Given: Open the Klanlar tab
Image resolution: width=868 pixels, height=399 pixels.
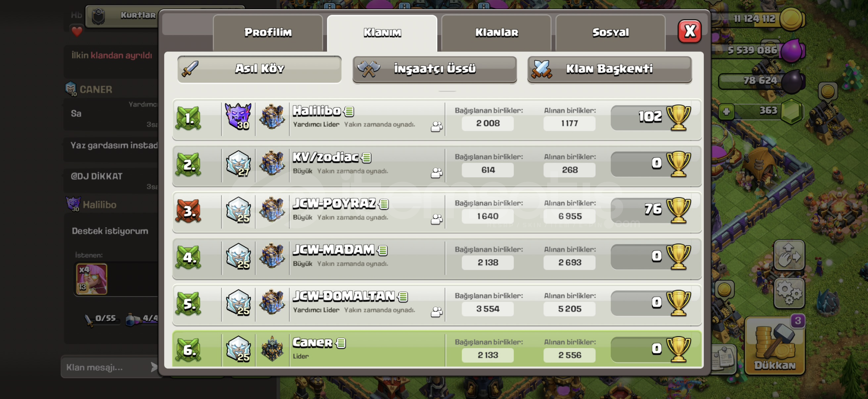Looking at the screenshot, I should pos(496,33).
